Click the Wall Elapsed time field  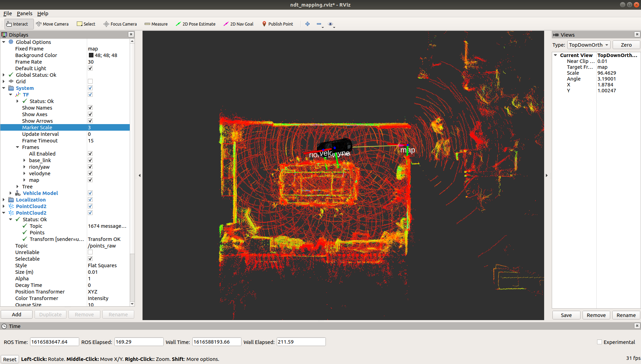[x=301, y=342]
